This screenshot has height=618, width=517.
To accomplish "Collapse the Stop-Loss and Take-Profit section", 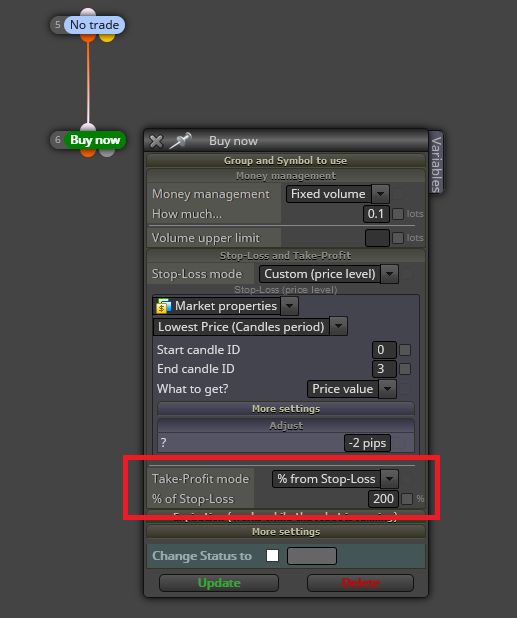I will point(286,256).
